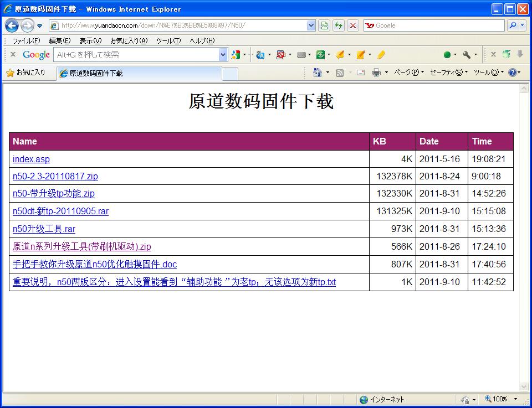Open the 重要说明 n50两版区分 txt link

point(174,282)
